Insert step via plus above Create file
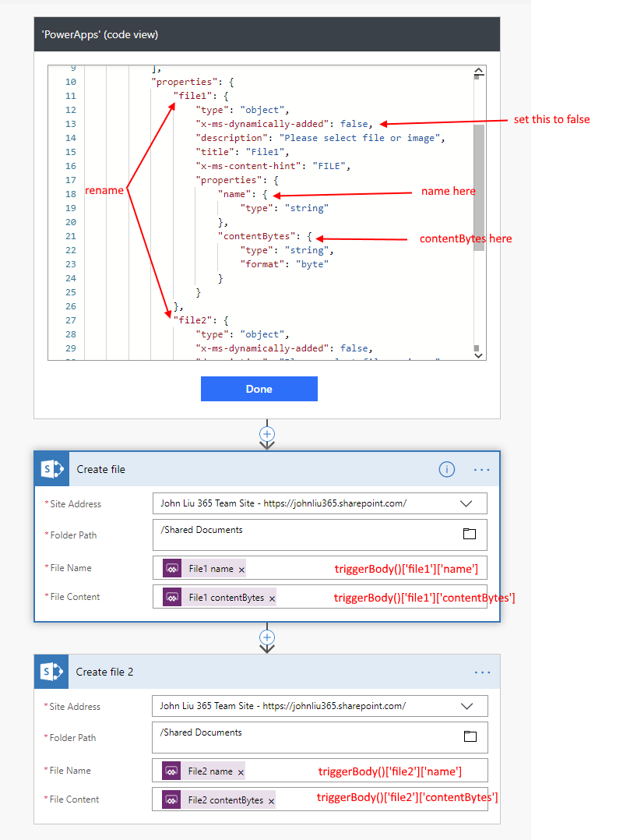 tap(267, 434)
